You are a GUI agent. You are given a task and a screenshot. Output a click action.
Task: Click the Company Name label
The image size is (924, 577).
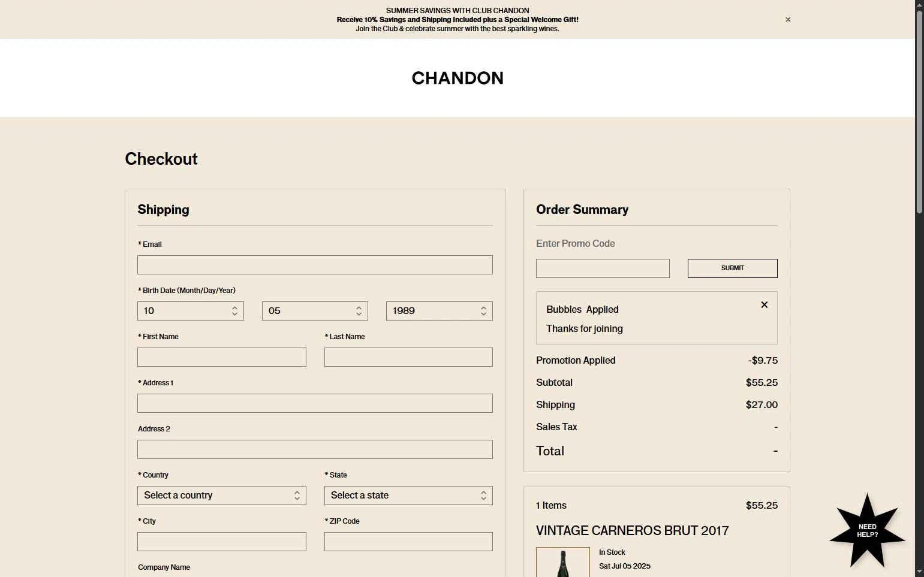[164, 567]
